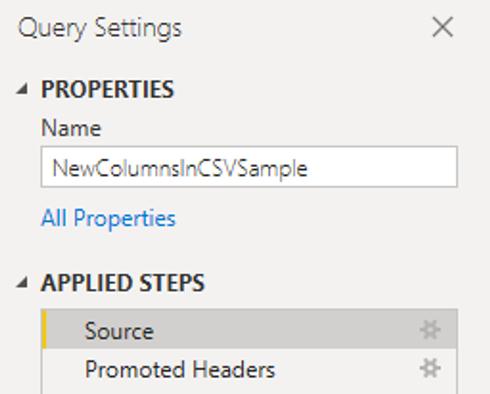Open settings gear for Source step
Viewport: 490px width, 394px height.
pyautogui.click(x=430, y=330)
